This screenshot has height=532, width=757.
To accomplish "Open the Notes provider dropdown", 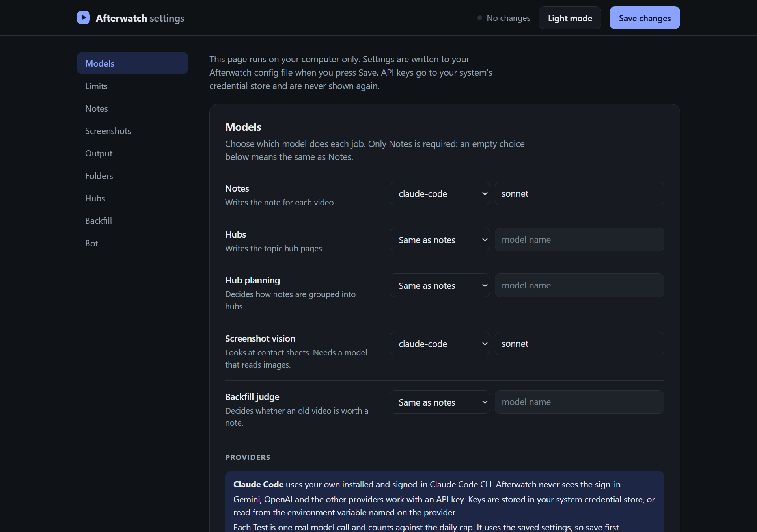I will pos(440,193).
